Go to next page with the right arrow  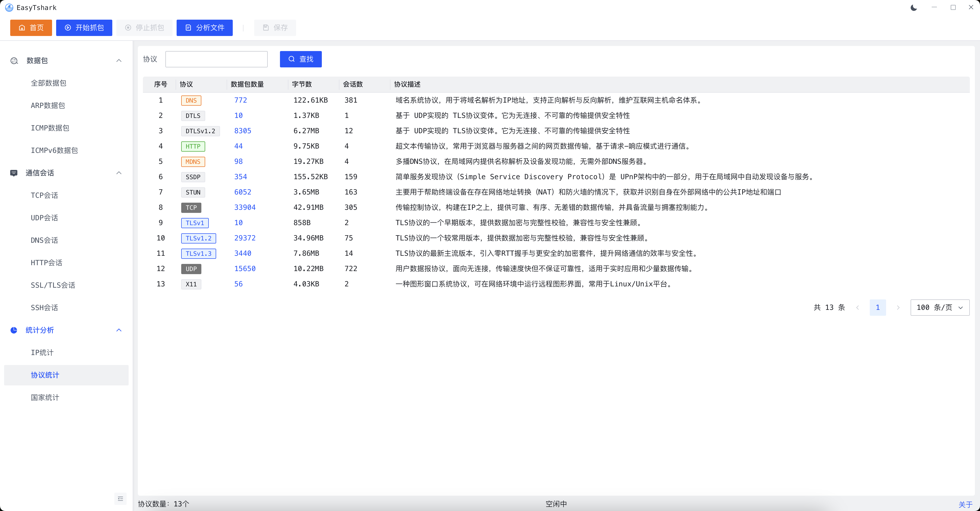point(898,307)
